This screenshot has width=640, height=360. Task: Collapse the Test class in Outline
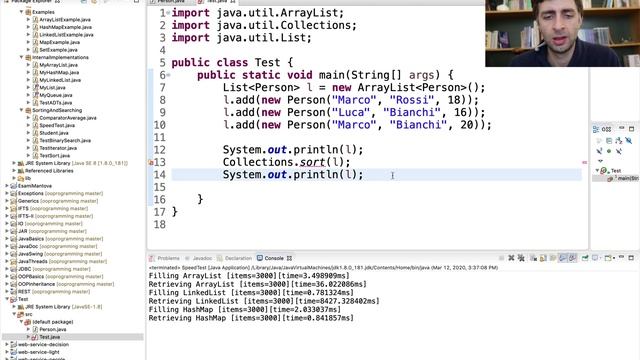click(x=597, y=170)
